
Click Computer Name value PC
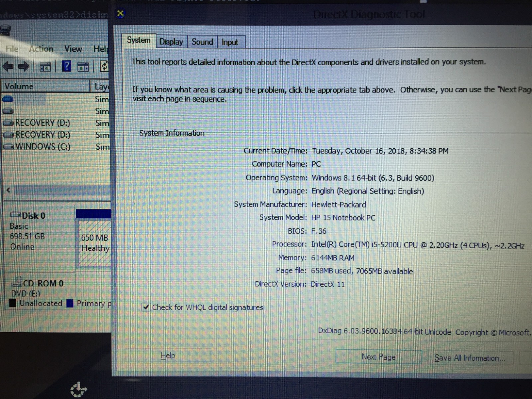pyautogui.click(x=316, y=164)
